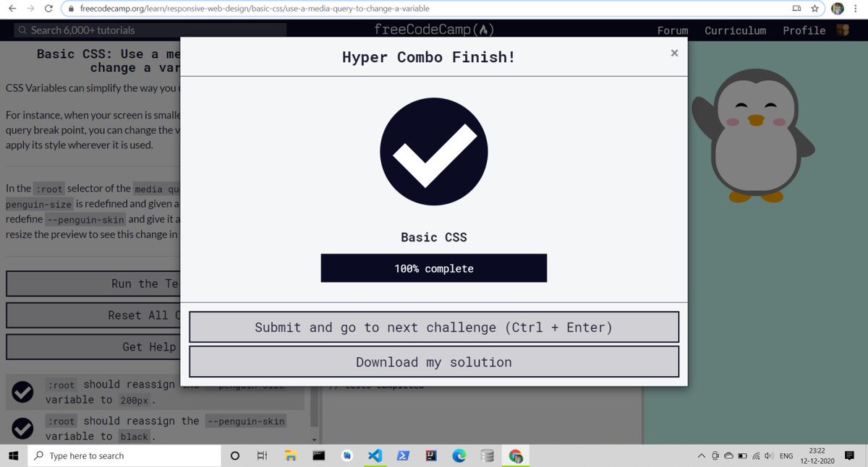The height and width of the screenshot is (467, 868).
Task: Click the search magnifier icon in the tutorial search bar
Action: click(22, 30)
